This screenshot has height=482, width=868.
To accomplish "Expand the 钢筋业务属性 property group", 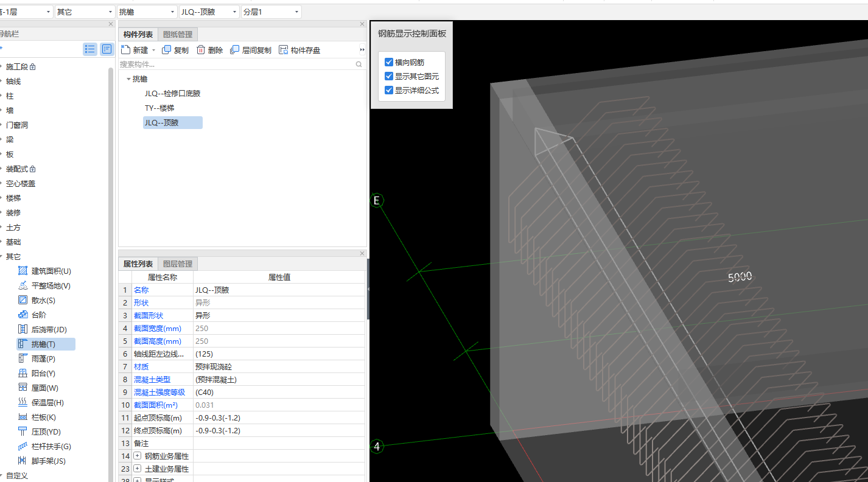I will coord(138,456).
